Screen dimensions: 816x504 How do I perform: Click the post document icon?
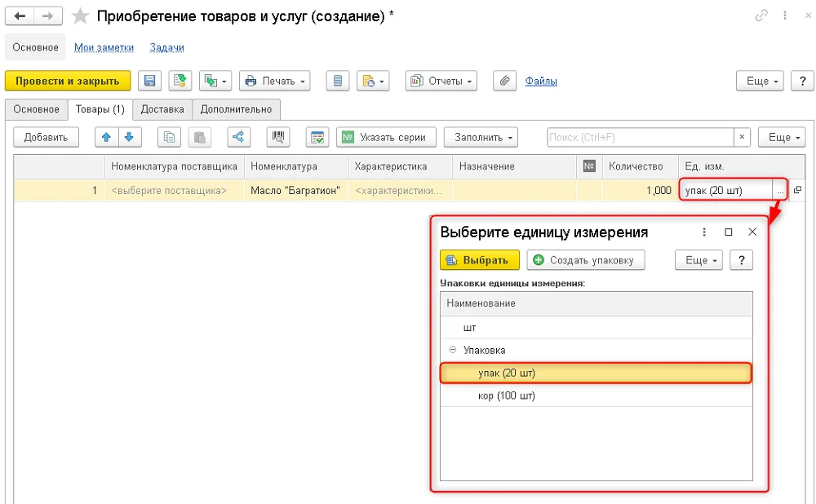[180, 81]
